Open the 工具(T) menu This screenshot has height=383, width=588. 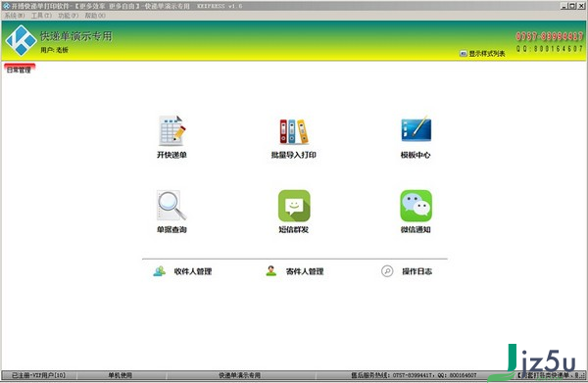[41, 16]
